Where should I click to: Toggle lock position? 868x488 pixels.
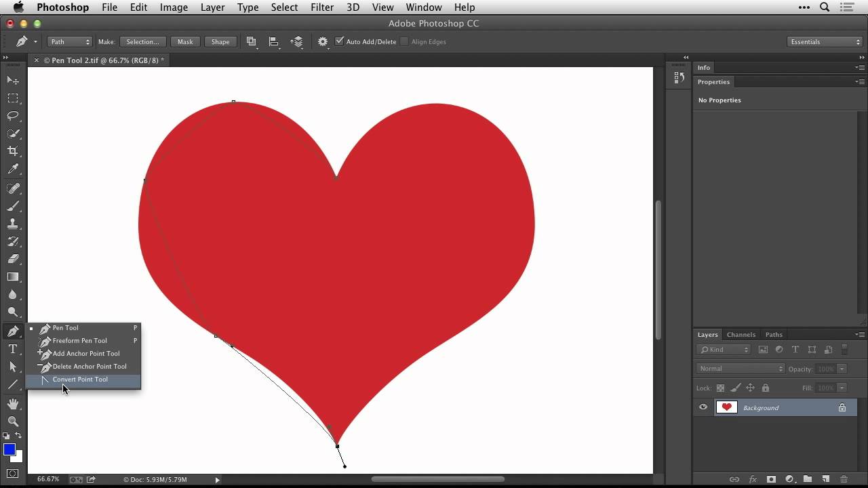pos(751,388)
